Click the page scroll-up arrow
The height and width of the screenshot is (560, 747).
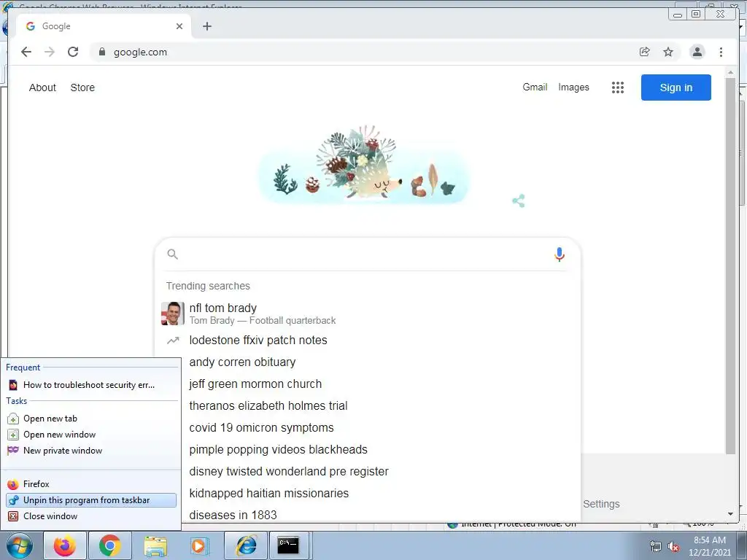tap(730, 73)
